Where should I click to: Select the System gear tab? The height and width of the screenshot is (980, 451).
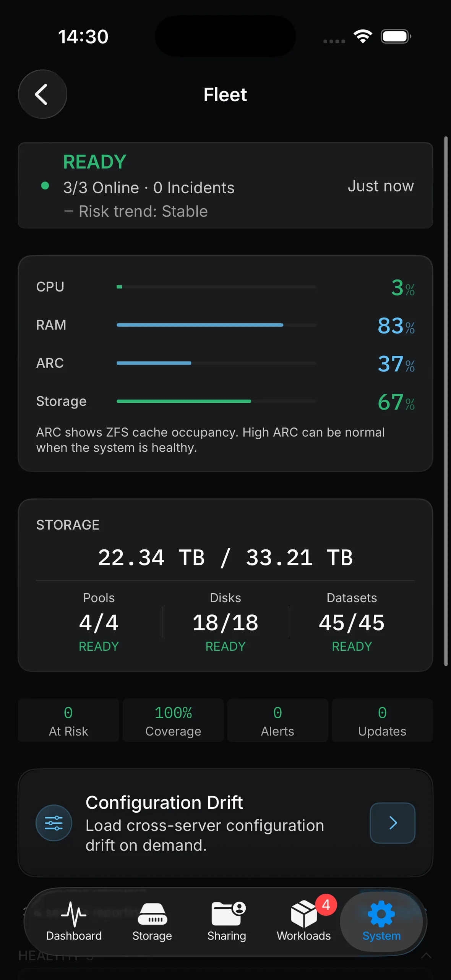pyautogui.click(x=381, y=922)
